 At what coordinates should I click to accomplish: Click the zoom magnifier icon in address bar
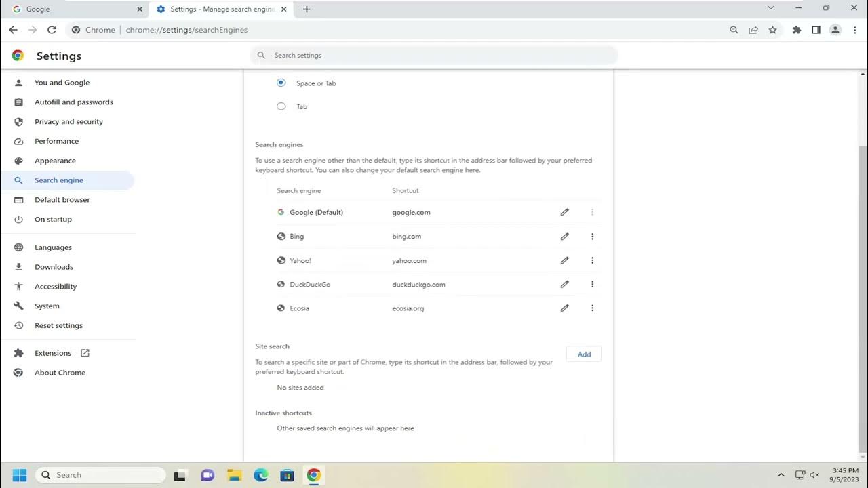pos(734,30)
